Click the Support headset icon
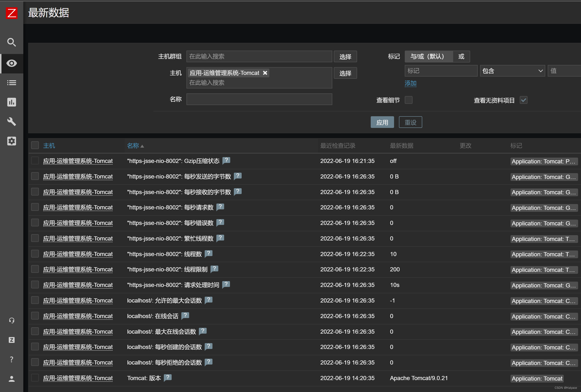 [11, 320]
